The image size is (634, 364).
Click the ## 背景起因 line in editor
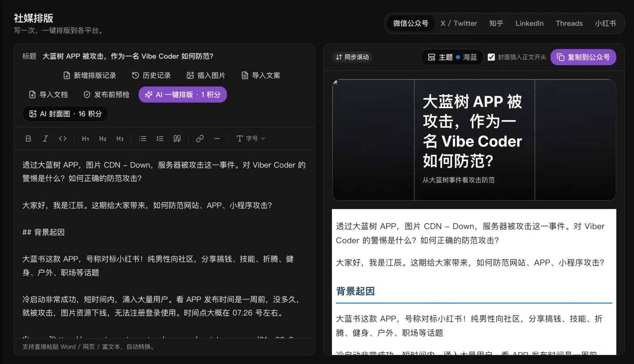click(43, 232)
